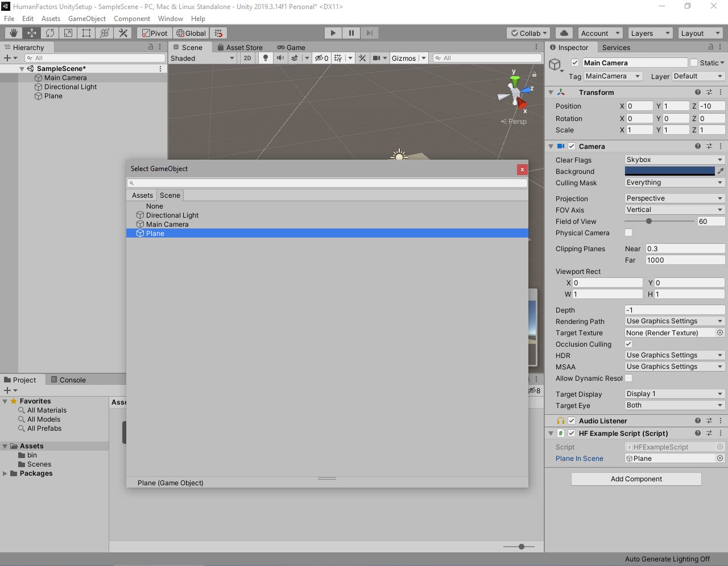Screen dimensions: 728x566
Task: Open object picker for Plane In Scene
Action: tap(720, 458)
